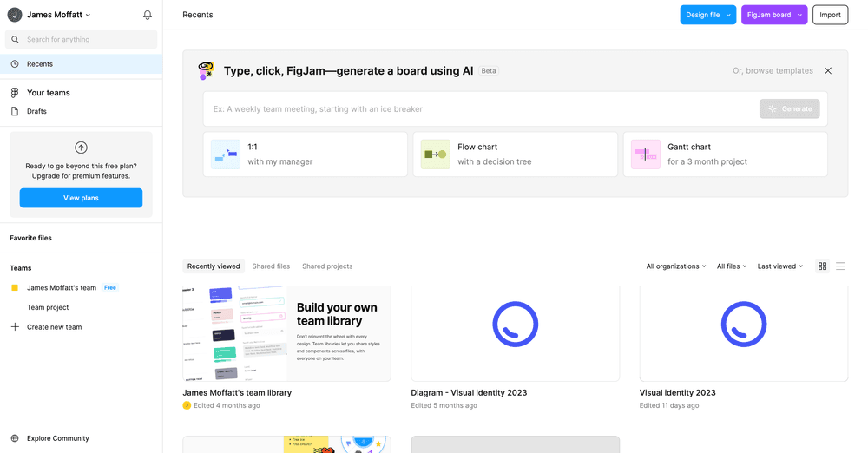Viewport: 868px width, 453px height.
Task: Click the search magnifier icon
Action: point(15,39)
